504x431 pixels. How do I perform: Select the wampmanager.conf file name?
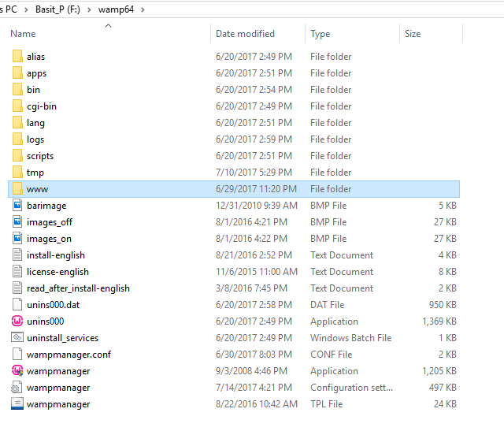pos(69,355)
